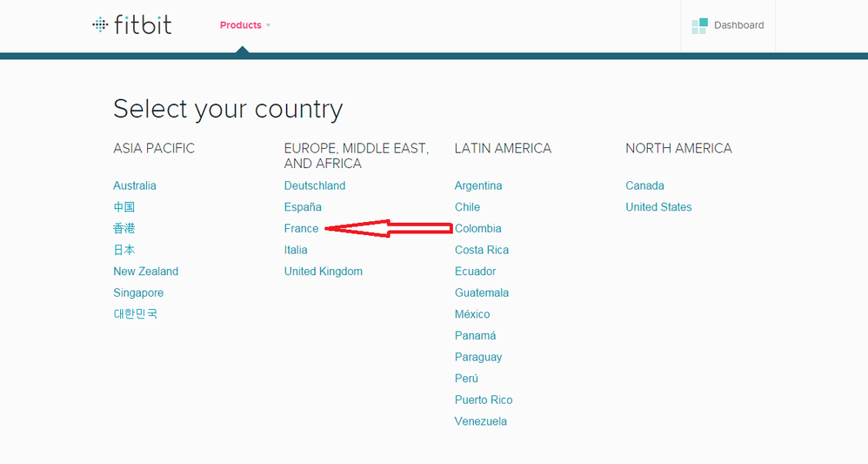Select Australia
This screenshot has width=868, height=464.
135,185
